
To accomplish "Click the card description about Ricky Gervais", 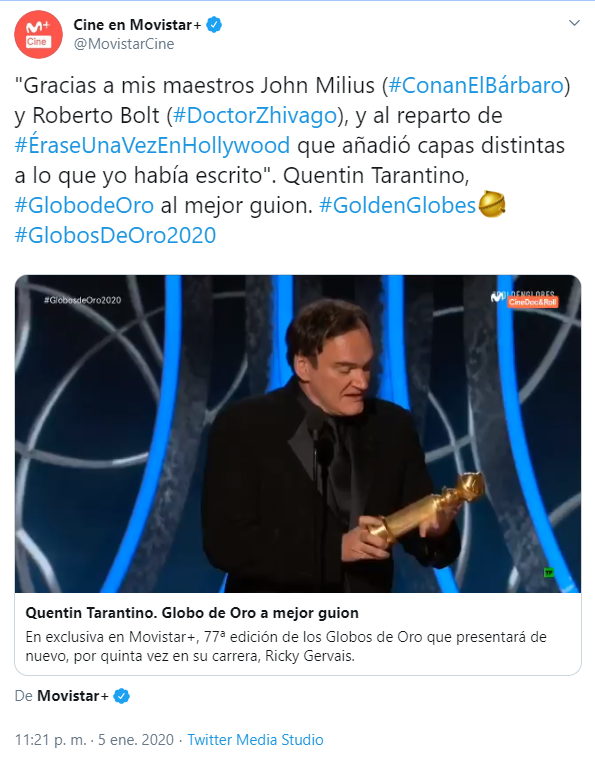I will pyautogui.click(x=286, y=647).
